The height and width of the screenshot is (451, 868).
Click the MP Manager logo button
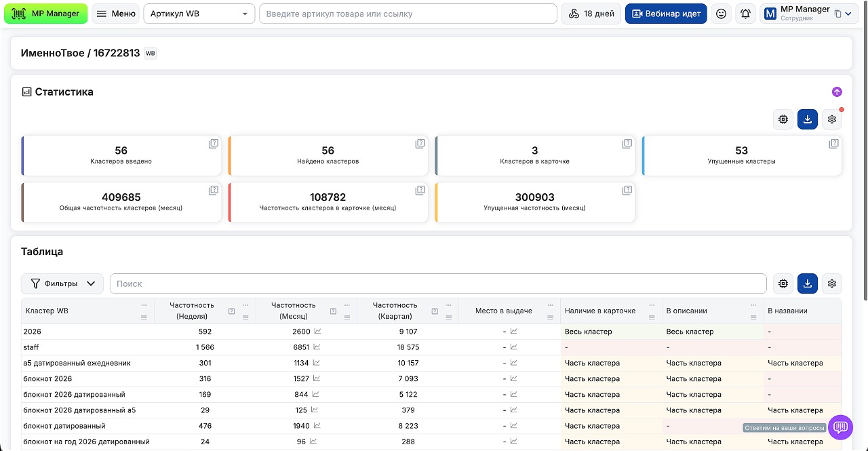(x=46, y=14)
